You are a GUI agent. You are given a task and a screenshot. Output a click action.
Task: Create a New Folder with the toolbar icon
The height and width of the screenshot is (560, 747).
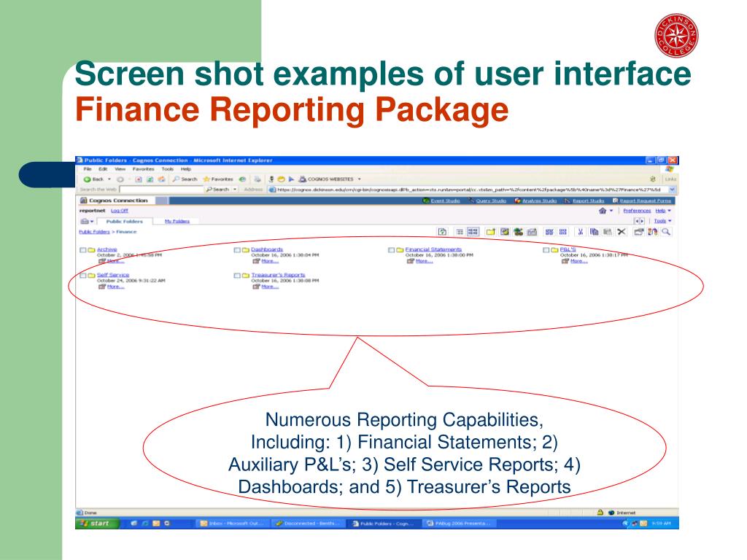click(x=490, y=232)
